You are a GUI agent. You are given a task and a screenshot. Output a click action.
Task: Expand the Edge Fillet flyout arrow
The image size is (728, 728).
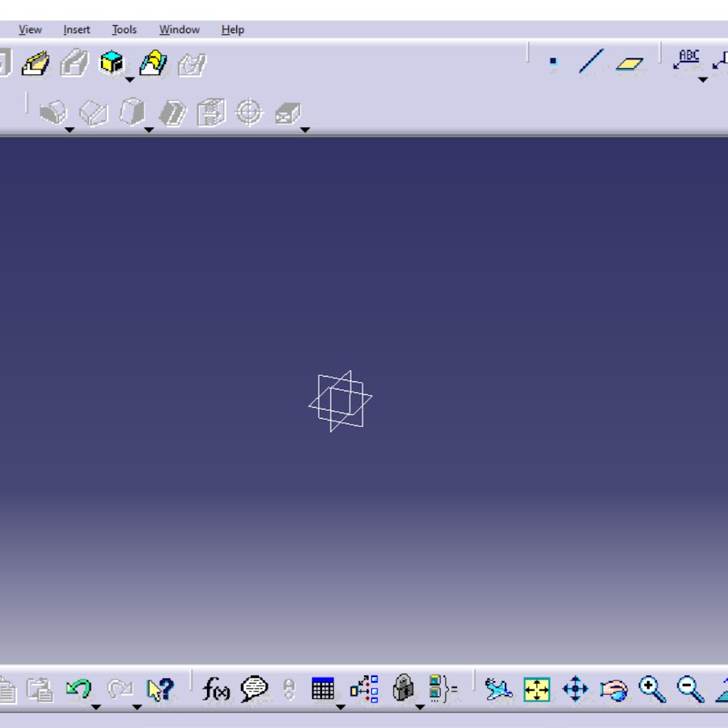[70, 130]
